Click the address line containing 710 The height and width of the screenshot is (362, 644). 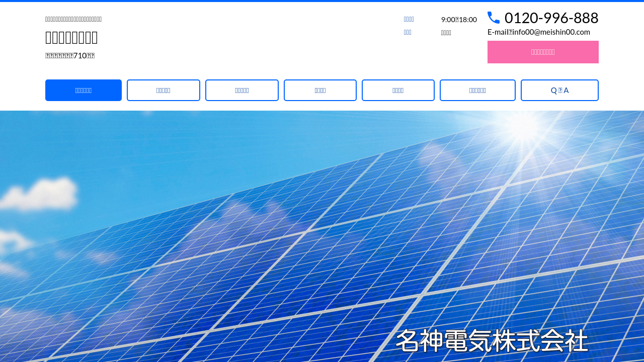point(70,55)
